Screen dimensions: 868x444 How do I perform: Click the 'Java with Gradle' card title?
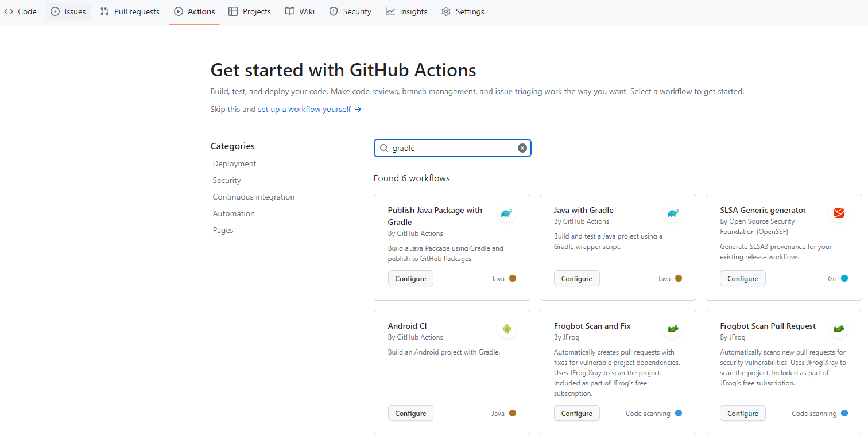click(x=584, y=210)
